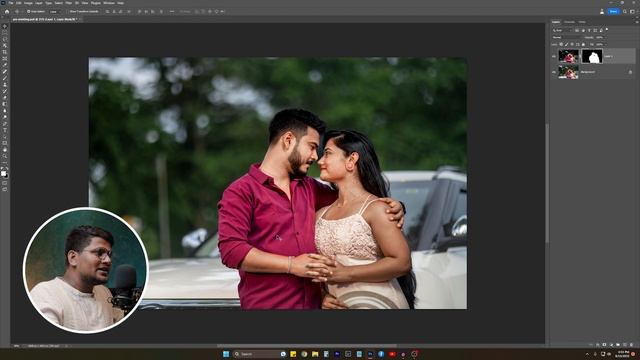Toggle layer filtering switch on or off
The height and width of the screenshot is (360, 640).
607,29
